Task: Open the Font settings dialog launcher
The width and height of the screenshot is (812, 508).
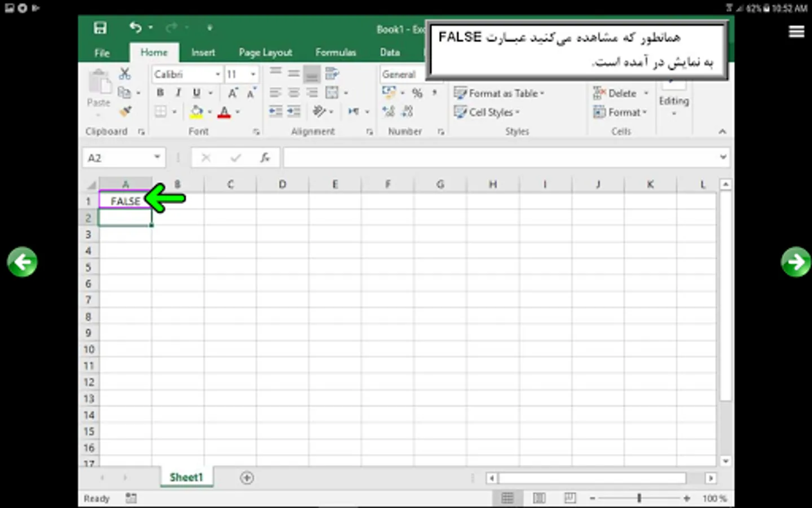Action: (256, 132)
